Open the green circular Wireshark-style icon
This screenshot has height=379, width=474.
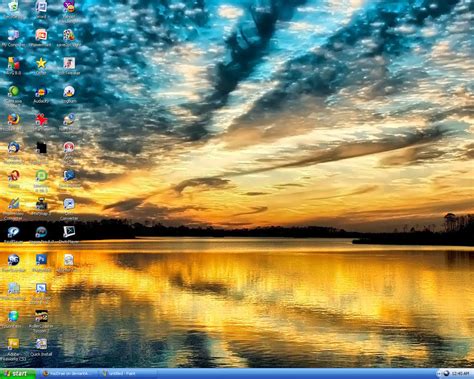[x=41, y=175]
